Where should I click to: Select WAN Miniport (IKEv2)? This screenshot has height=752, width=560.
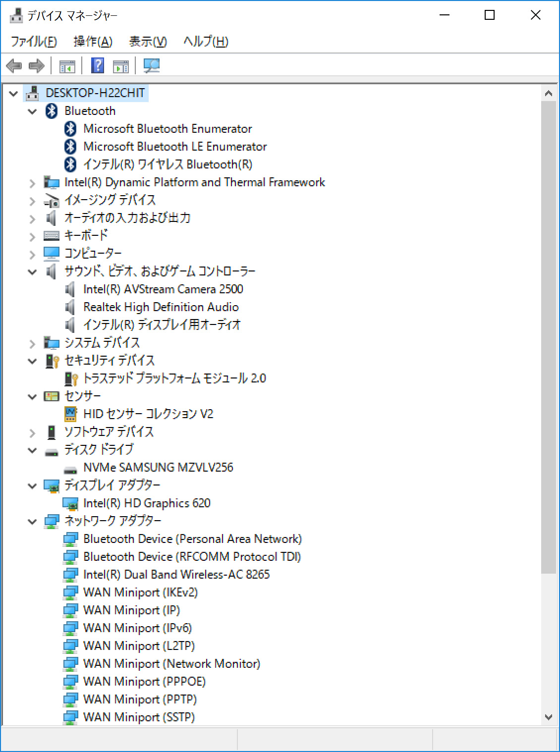tap(141, 592)
